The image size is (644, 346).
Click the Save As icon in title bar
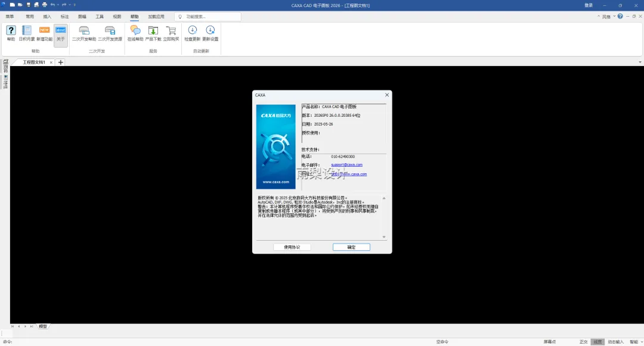tap(36, 5)
